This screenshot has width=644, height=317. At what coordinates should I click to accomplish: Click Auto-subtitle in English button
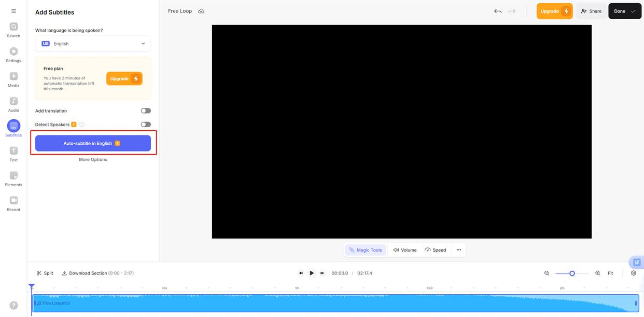click(x=93, y=143)
